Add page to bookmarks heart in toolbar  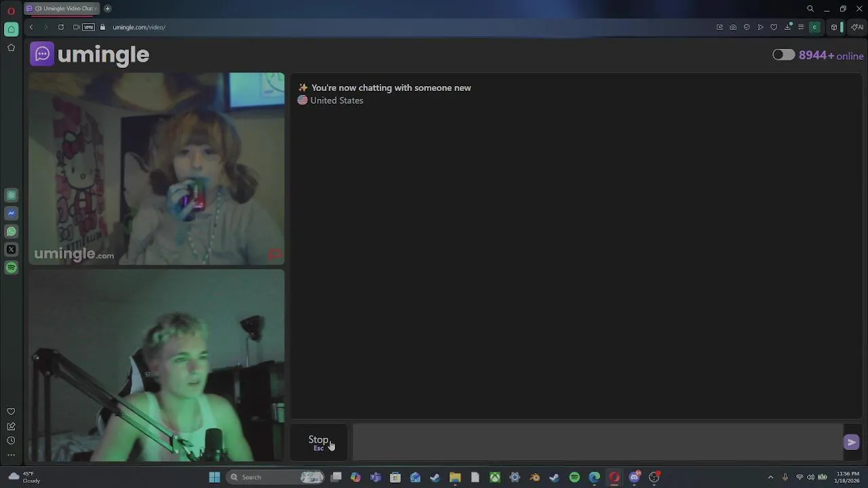(774, 27)
